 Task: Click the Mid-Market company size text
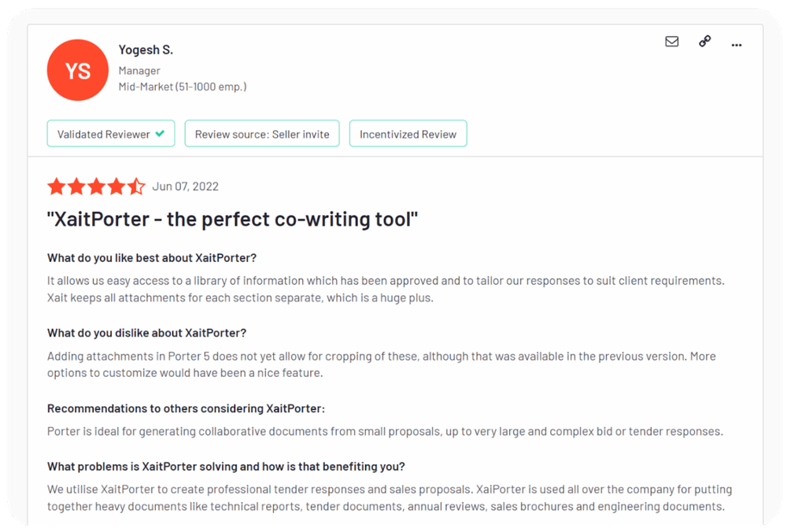183,87
